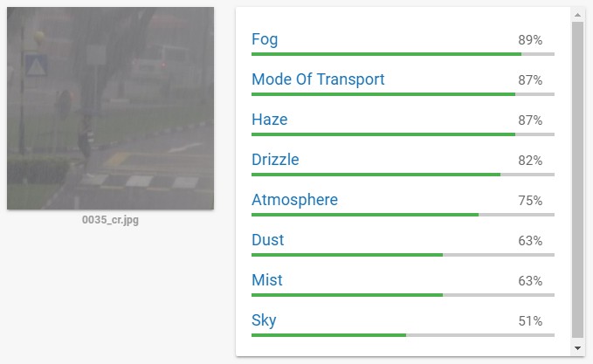Click the foggy street image thumbnail

pos(110,108)
